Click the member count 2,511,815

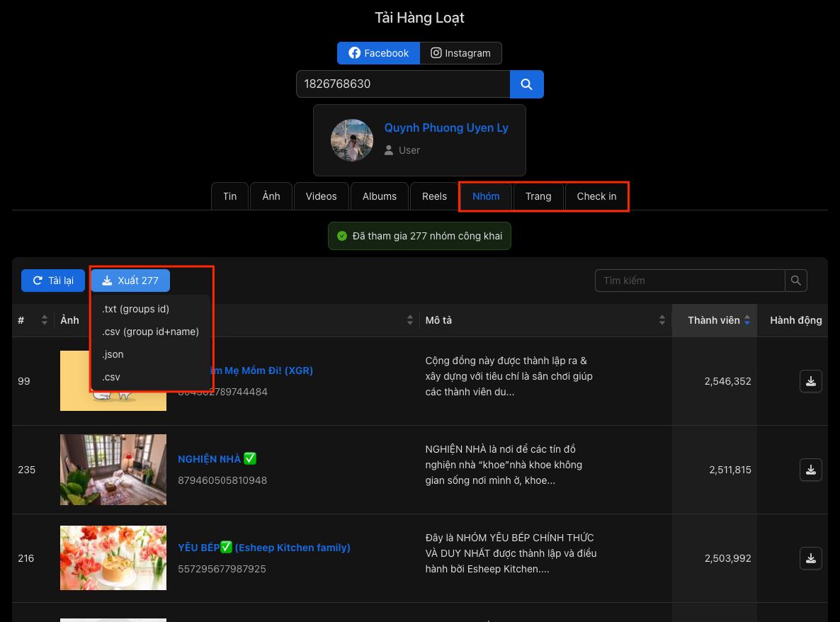pos(730,470)
